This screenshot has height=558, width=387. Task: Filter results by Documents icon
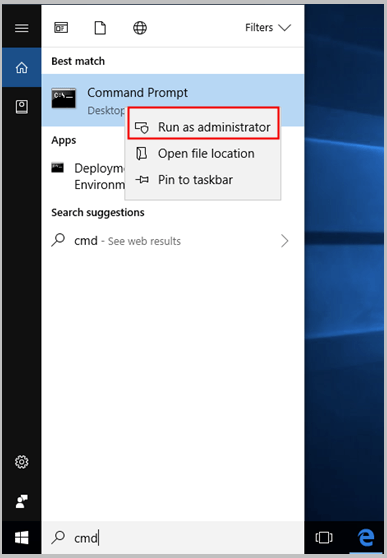100,27
